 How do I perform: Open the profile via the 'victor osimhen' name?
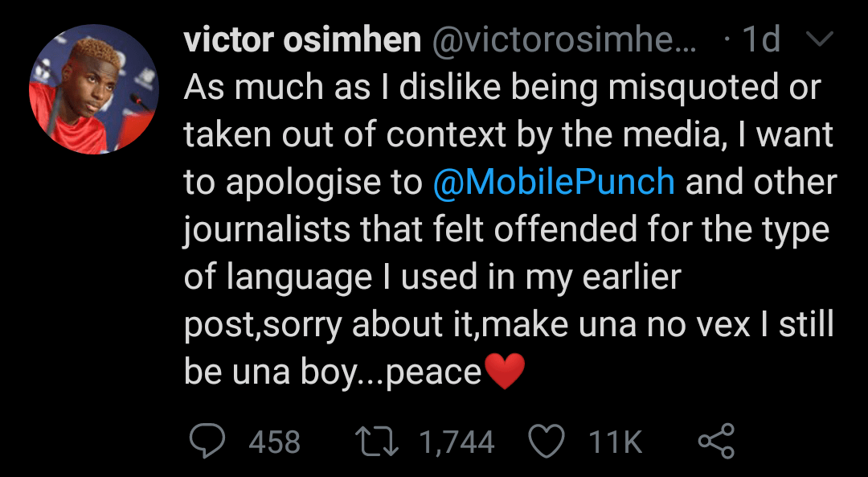coord(302,41)
